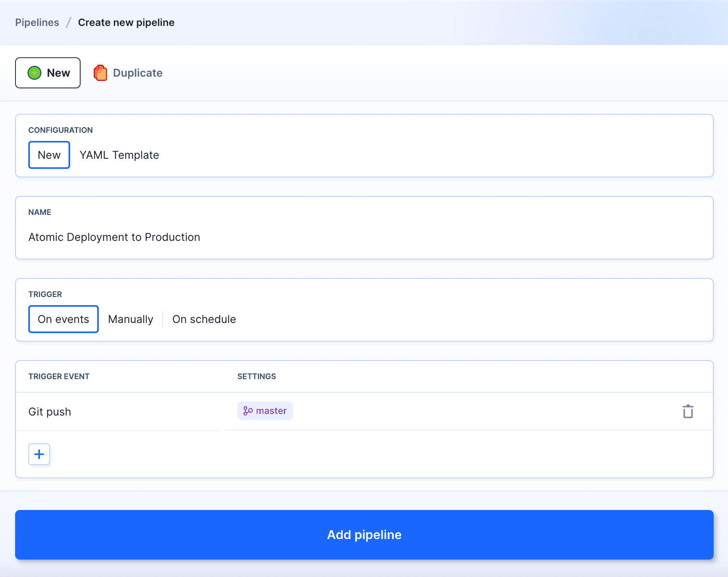Choose New under Configuration
Image resolution: width=728 pixels, height=577 pixels.
click(49, 155)
